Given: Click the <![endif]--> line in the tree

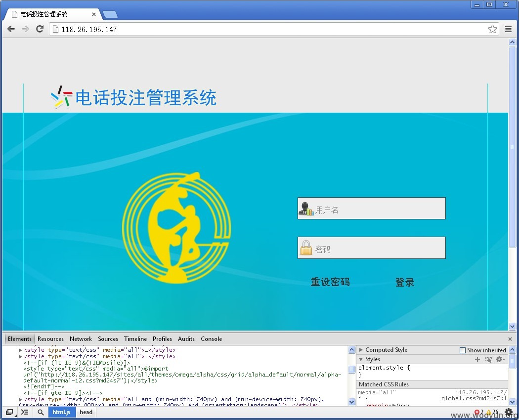Looking at the screenshot, I should pyautogui.click(x=43, y=386).
